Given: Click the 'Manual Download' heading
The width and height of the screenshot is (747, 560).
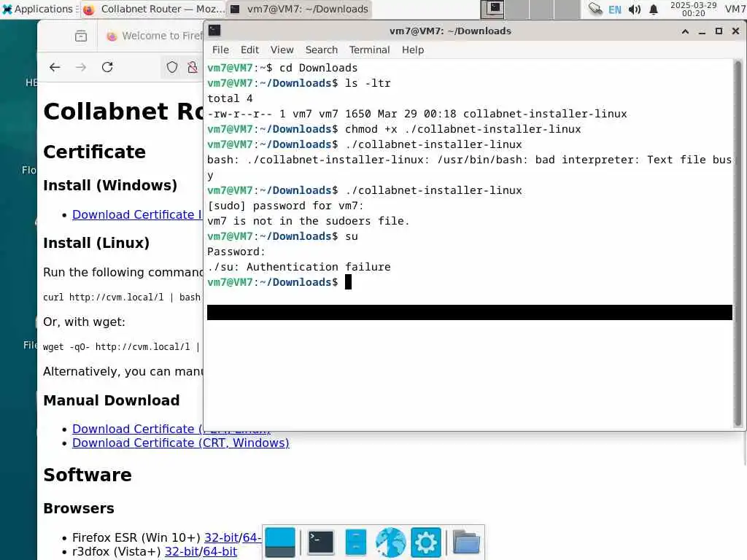Looking at the screenshot, I should tap(112, 400).
